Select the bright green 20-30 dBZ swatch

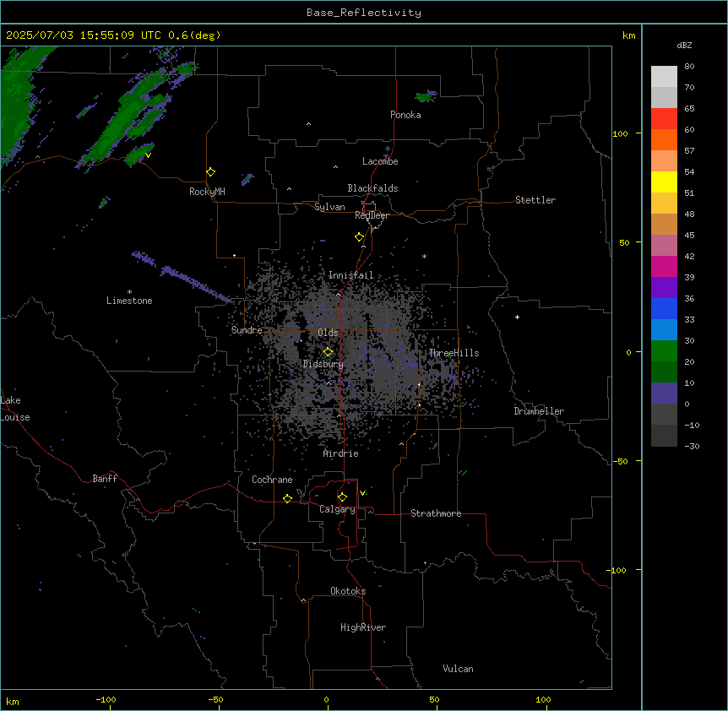(x=664, y=351)
